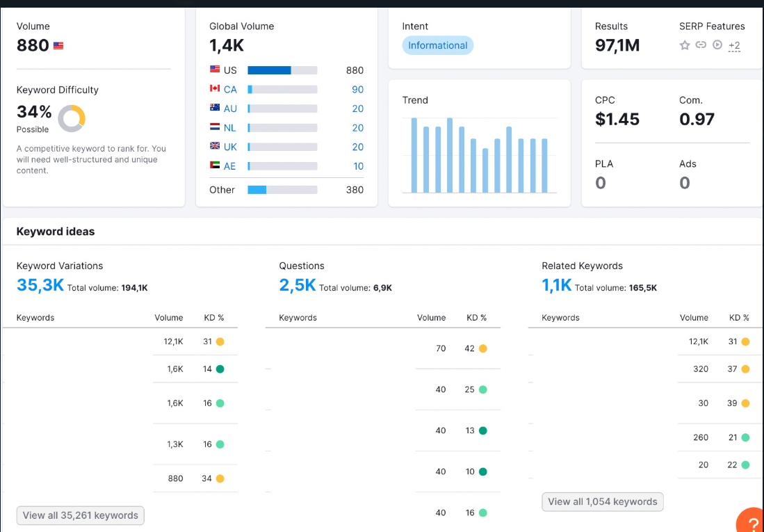Click the United Arab Emirates flag icon
The width and height of the screenshot is (764, 532).
click(x=215, y=165)
